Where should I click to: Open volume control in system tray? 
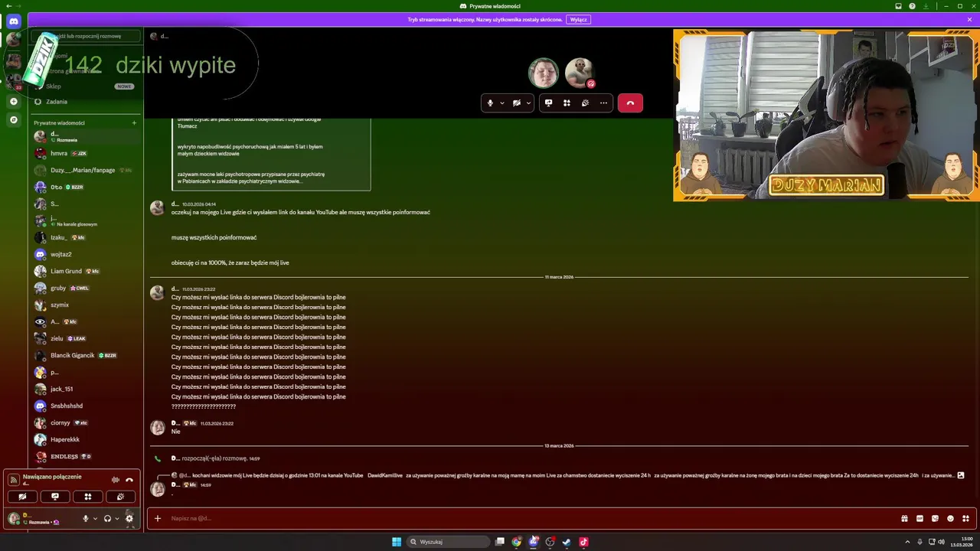941,542
